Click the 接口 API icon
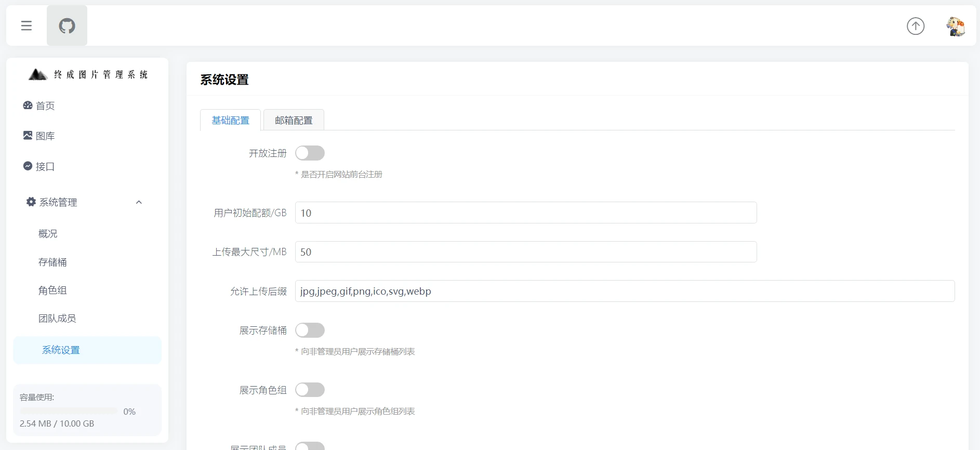The image size is (980, 450). [x=28, y=166]
